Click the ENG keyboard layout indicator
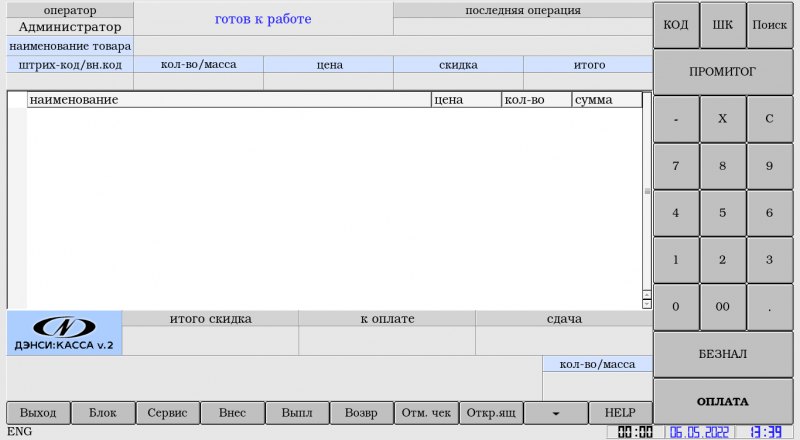Screen dimensions: 800x440 [x=19, y=432]
